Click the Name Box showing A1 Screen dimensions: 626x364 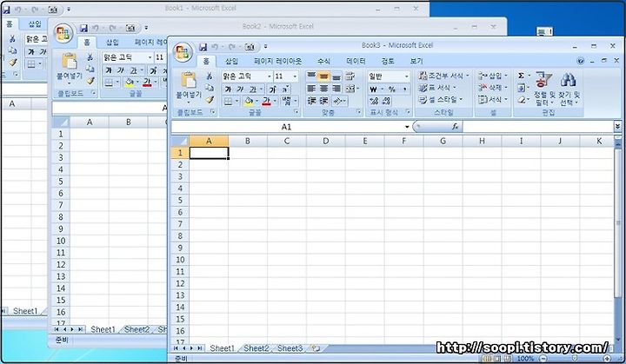tap(286, 127)
